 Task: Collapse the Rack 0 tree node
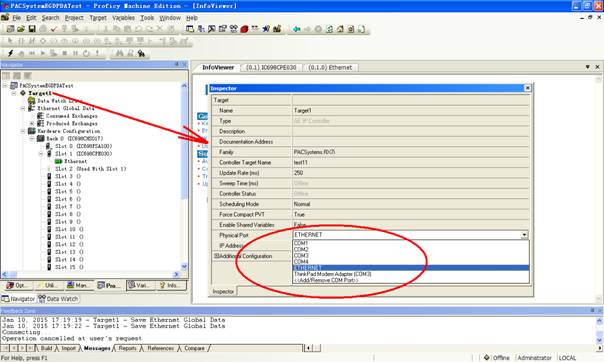coord(32,138)
